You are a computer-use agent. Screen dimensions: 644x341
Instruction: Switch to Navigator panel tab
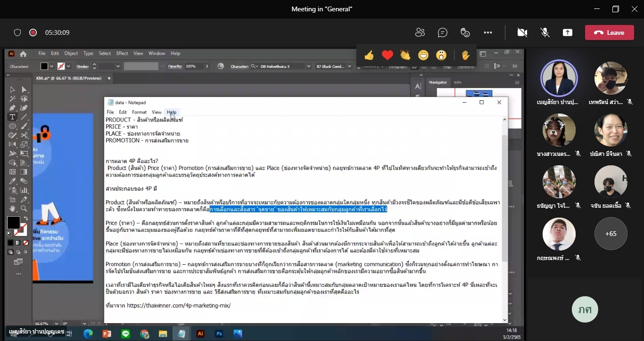tap(438, 82)
